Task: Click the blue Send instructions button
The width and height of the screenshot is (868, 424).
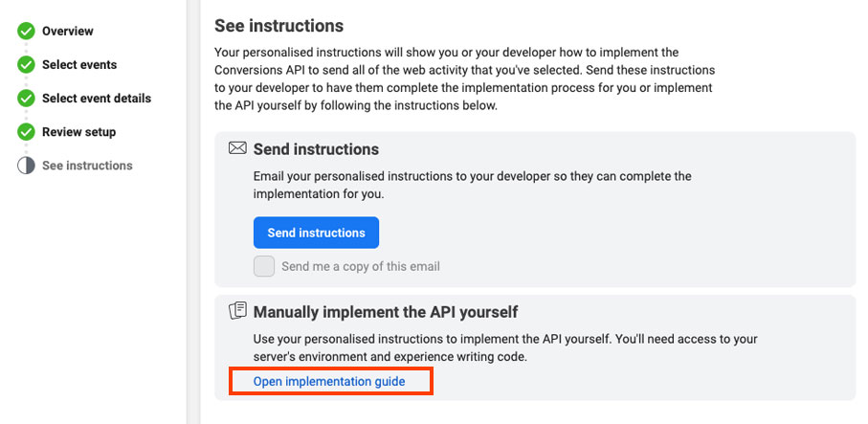Action: (x=316, y=233)
